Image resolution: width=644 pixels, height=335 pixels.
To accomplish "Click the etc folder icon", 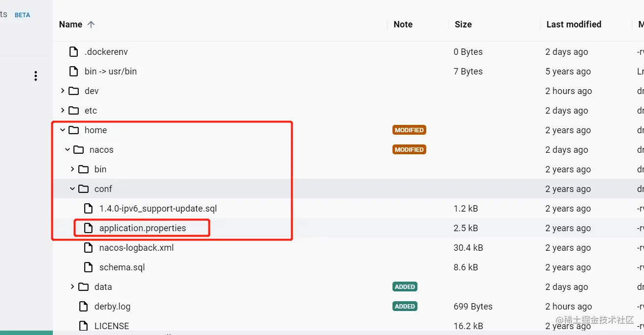I will click(x=74, y=111).
